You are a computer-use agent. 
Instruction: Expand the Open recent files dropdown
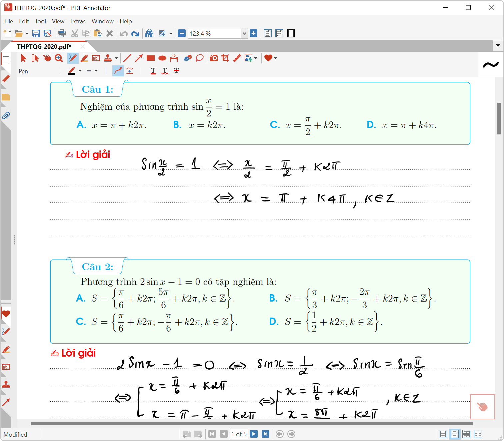click(27, 33)
